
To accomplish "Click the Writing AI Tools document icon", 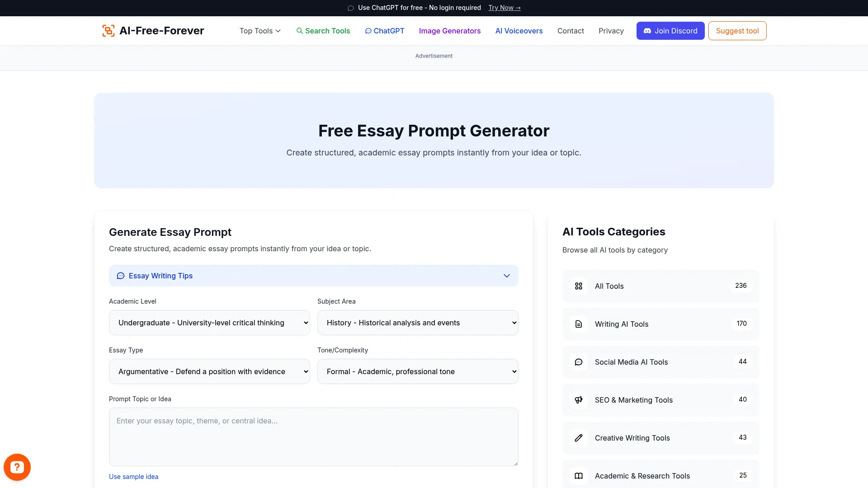I will 579,324.
